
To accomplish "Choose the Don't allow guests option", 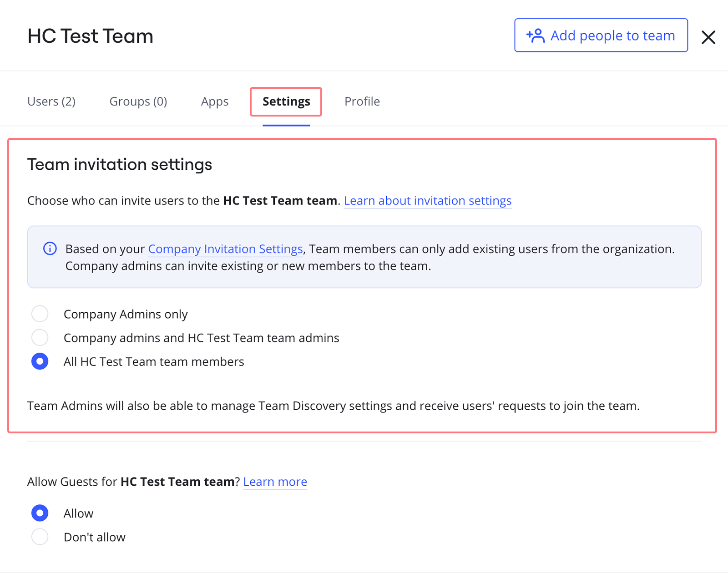I will pos(40,537).
